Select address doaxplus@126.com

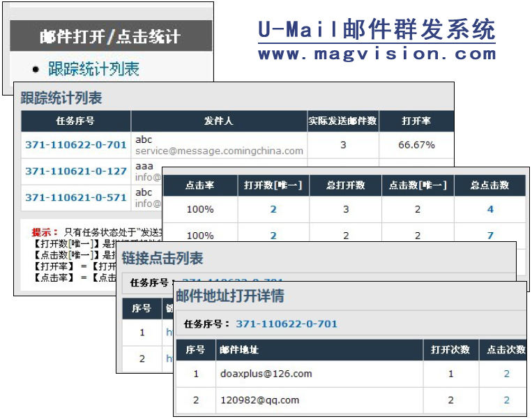(266, 374)
